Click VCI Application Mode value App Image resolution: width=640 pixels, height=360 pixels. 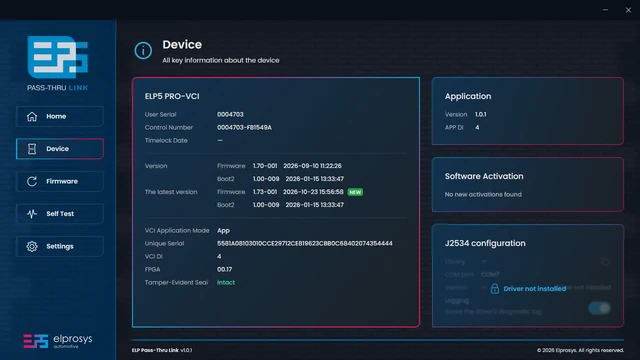point(223,231)
